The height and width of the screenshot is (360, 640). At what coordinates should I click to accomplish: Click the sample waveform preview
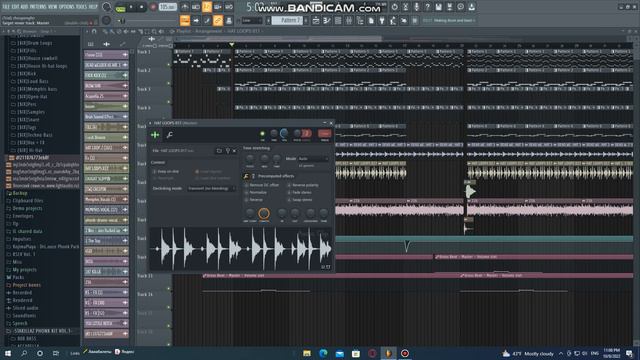(x=241, y=249)
